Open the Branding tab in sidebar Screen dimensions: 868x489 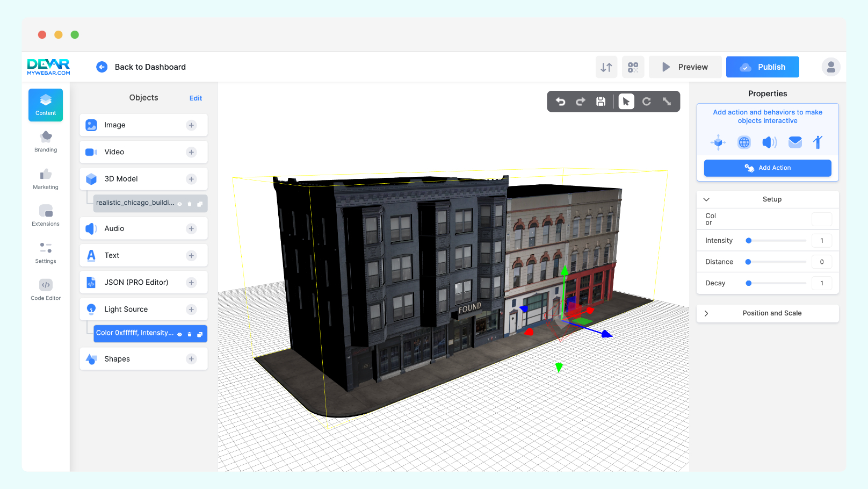coord(46,142)
